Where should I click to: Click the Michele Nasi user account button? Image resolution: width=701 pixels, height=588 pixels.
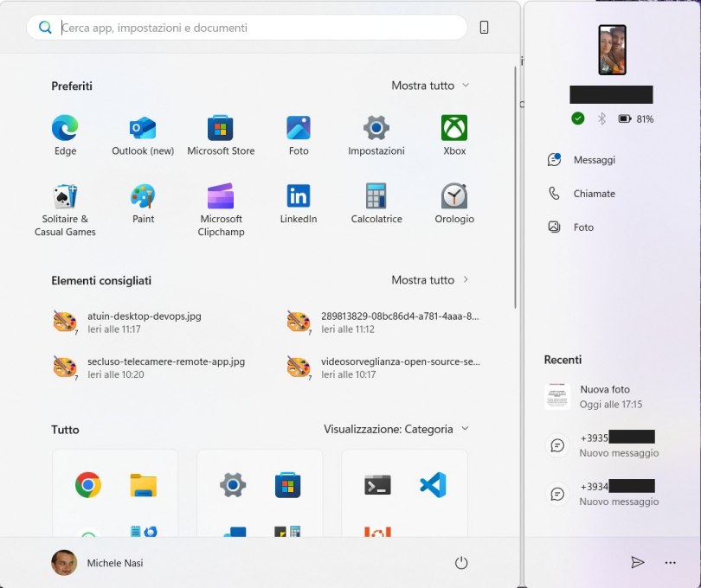[97, 563]
